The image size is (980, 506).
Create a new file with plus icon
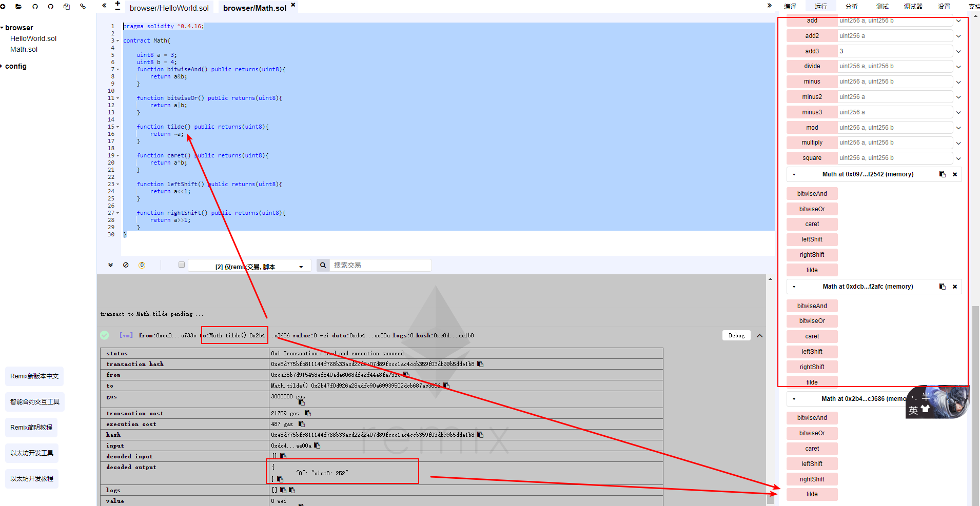[3, 7]
